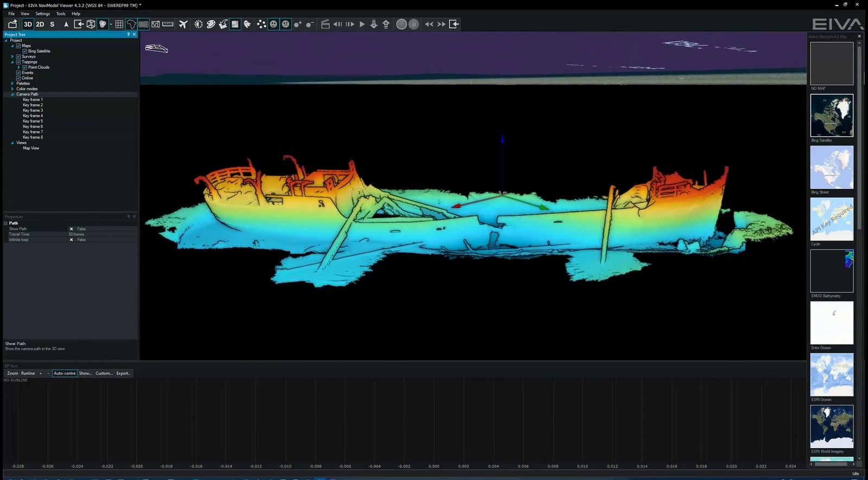The width and height of the screenshot is (868, 480).
Task: Expand the Surveys tree node
Action: click(x=12, y=56)
